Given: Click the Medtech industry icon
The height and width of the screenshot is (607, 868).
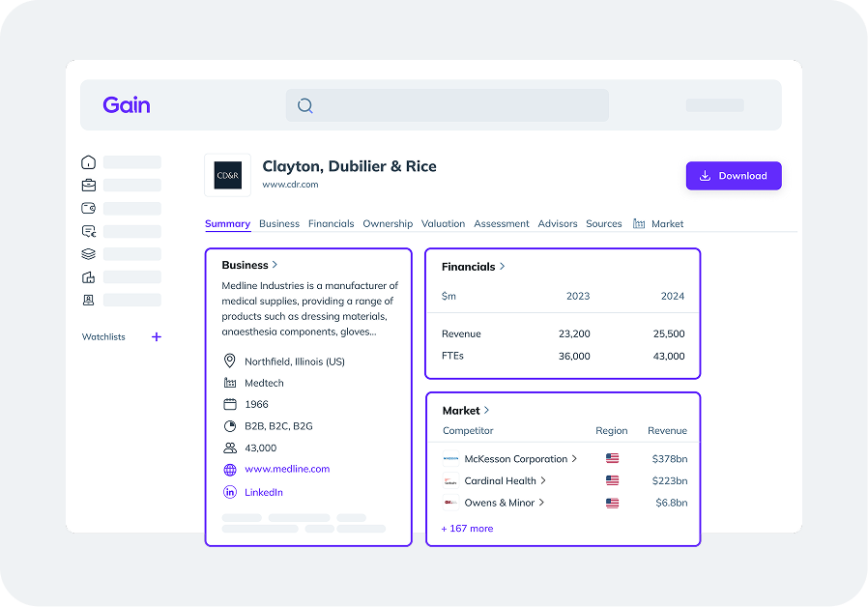Looking at the screenshot, I should pyautogui.click(x=230, y=383).
